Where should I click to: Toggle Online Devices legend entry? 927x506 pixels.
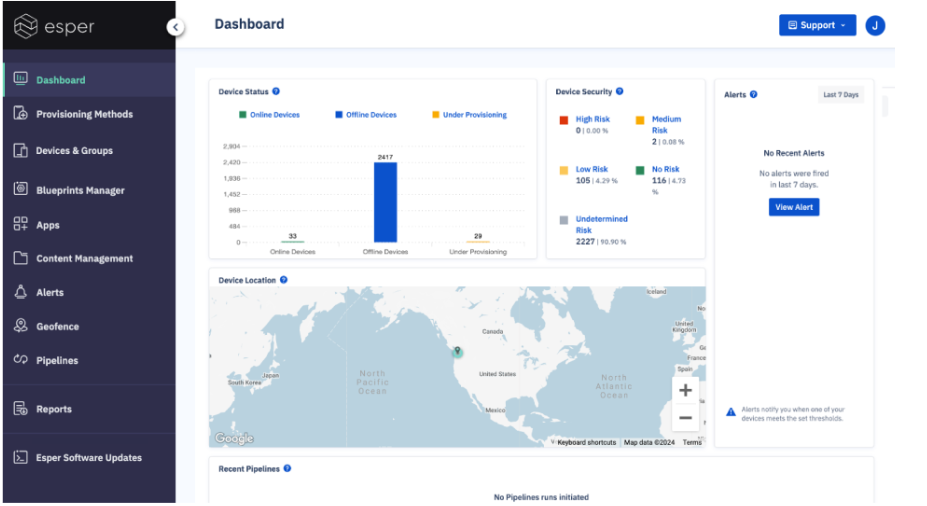click(269, 115)
